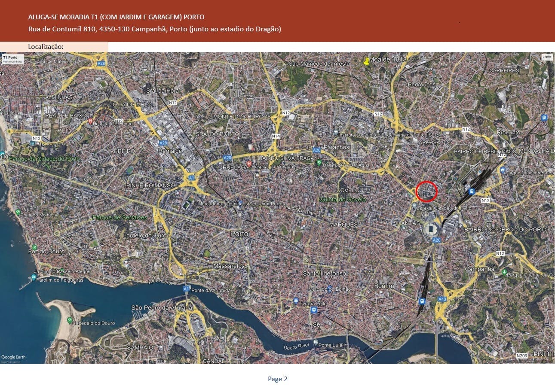Click the ISEP institute marker icon
555x392 pixels.
(x=335, y=133)
